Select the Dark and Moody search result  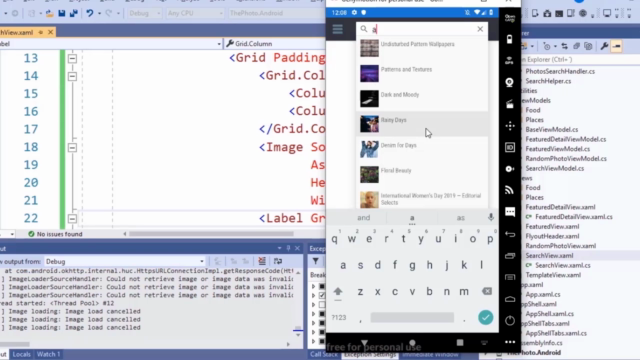coord(422,98)
